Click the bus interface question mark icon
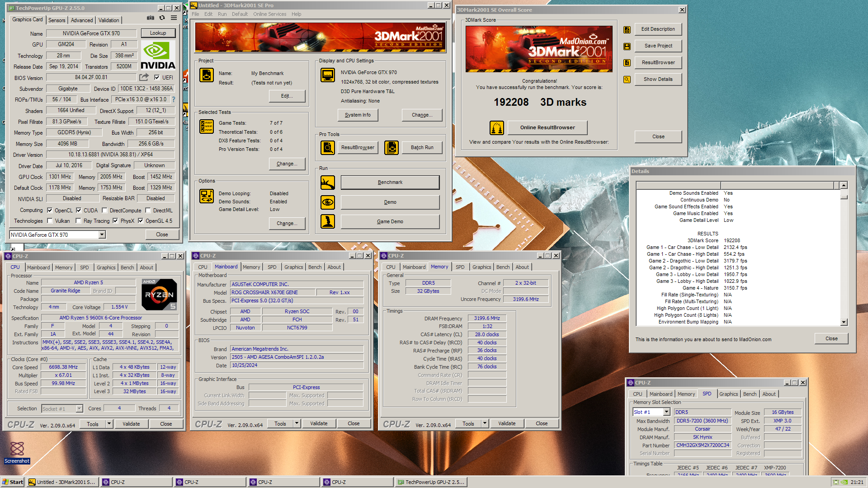 click(x=174, y=99)
